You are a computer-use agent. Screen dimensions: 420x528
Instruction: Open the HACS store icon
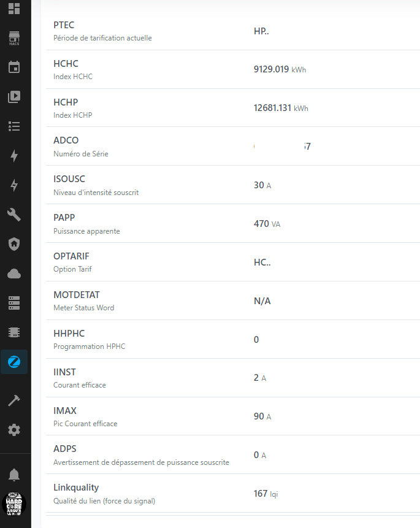click(14, 38)
